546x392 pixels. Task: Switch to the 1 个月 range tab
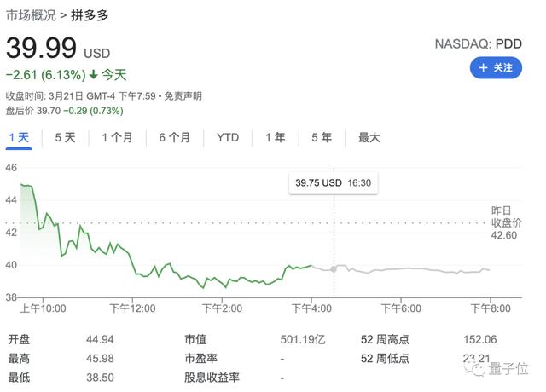pos(117,137)
